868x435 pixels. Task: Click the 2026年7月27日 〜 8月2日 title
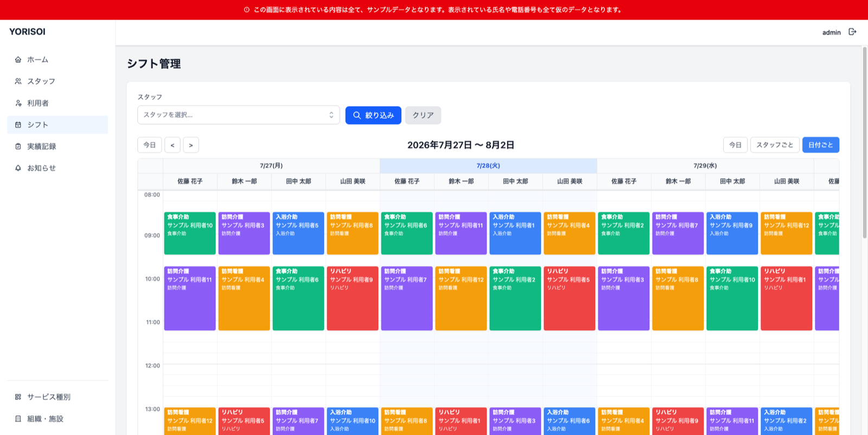point(461,145)
